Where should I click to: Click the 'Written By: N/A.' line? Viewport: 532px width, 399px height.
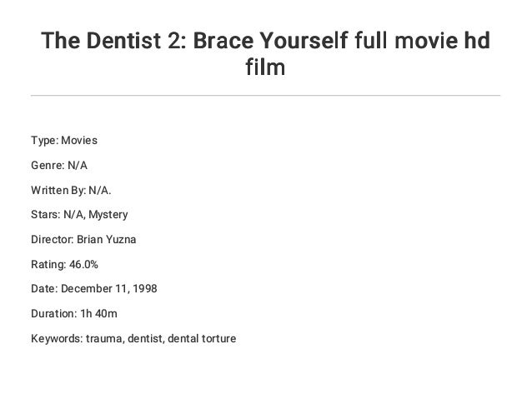click(x=71, y=190)
